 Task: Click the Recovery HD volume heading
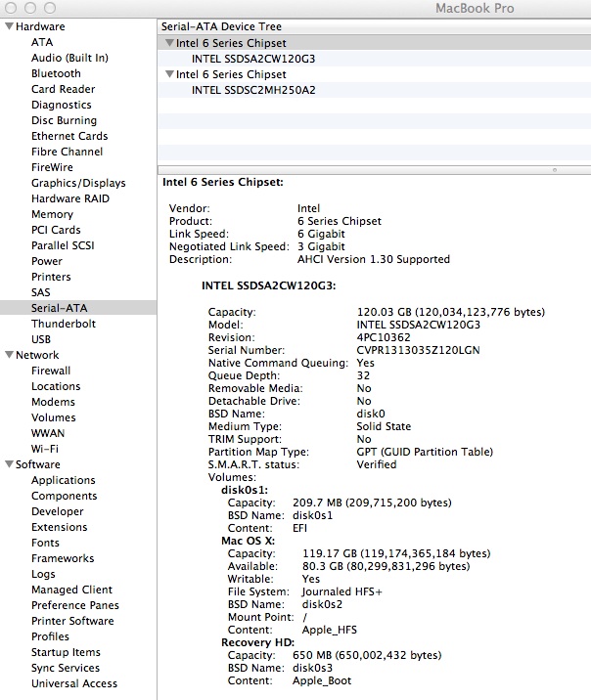point(257,642)
